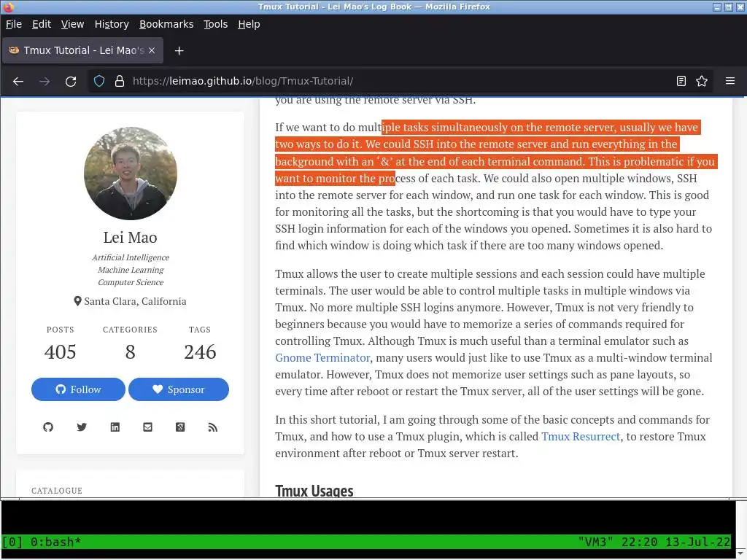Open the G2 profile icon

[x=180, y=427]
